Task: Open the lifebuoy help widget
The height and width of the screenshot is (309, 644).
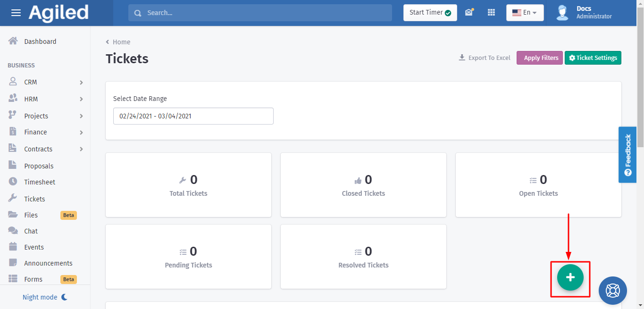Action: [x=612, y=290]
